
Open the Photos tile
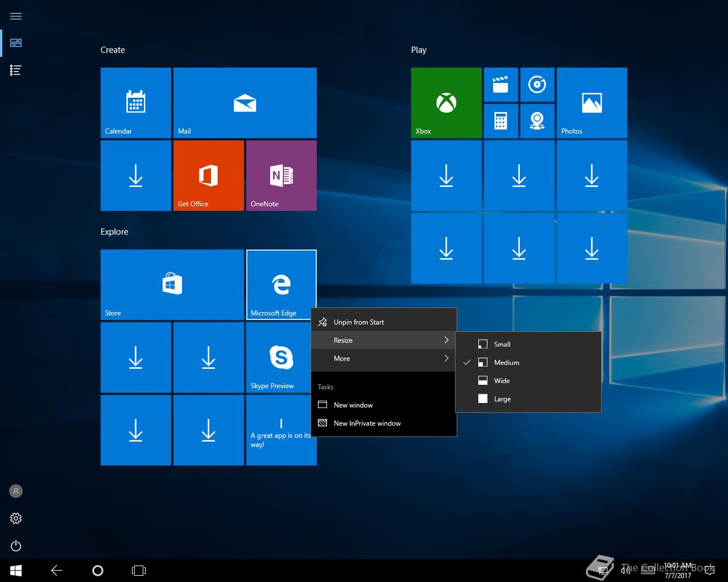(x=592, y=103)
